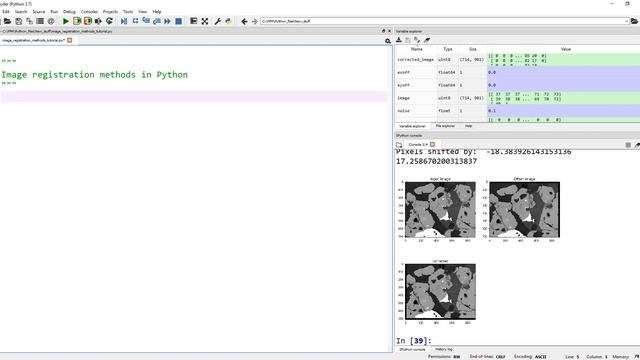Open Preferences via the wrench icon

click(x=218, y=21)
